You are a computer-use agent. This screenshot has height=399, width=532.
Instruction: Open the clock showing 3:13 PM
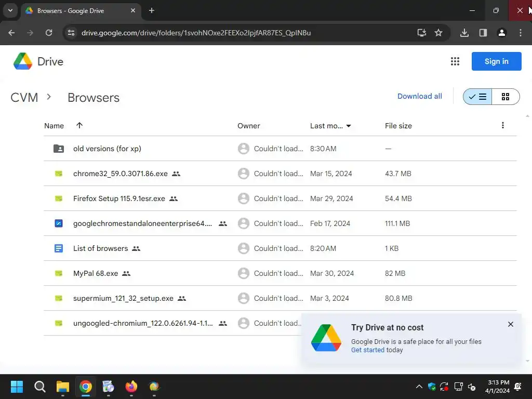tap(497, 387)
